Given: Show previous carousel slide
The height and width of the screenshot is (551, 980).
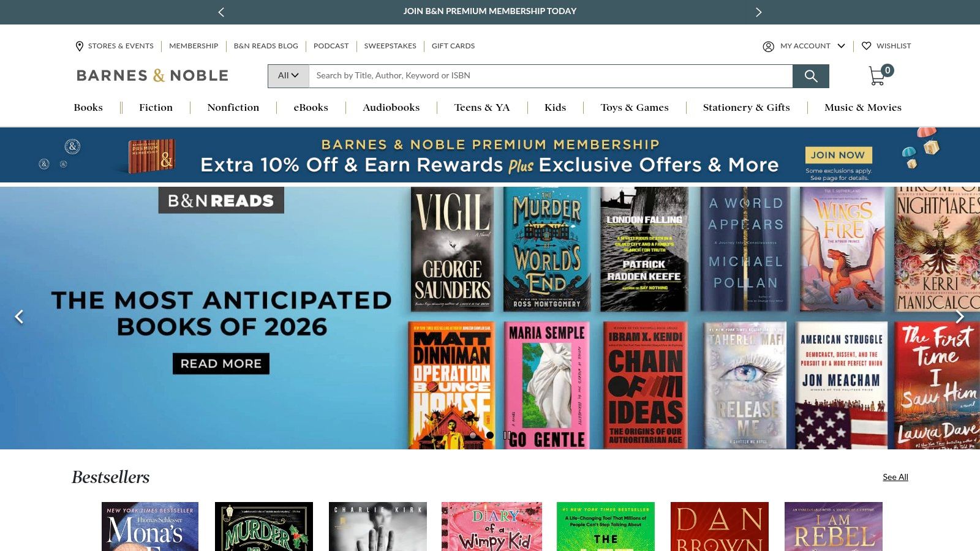Looking at the screenshot, I should [19, 317].
